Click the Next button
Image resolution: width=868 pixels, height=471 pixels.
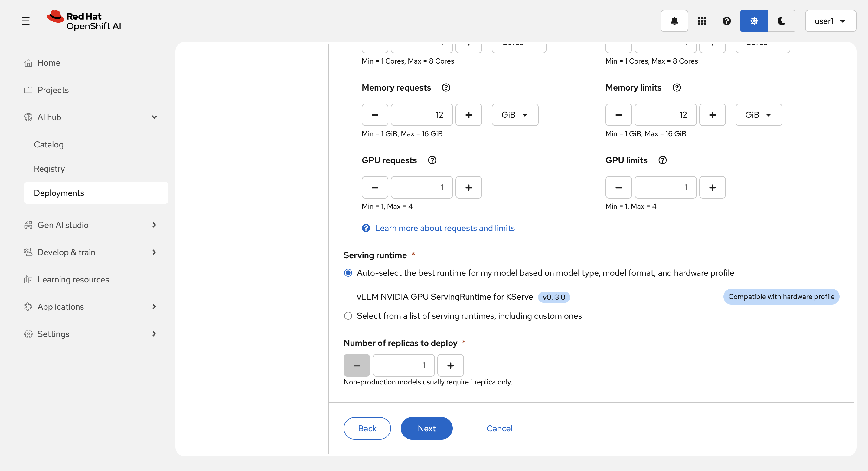(426, 428)
